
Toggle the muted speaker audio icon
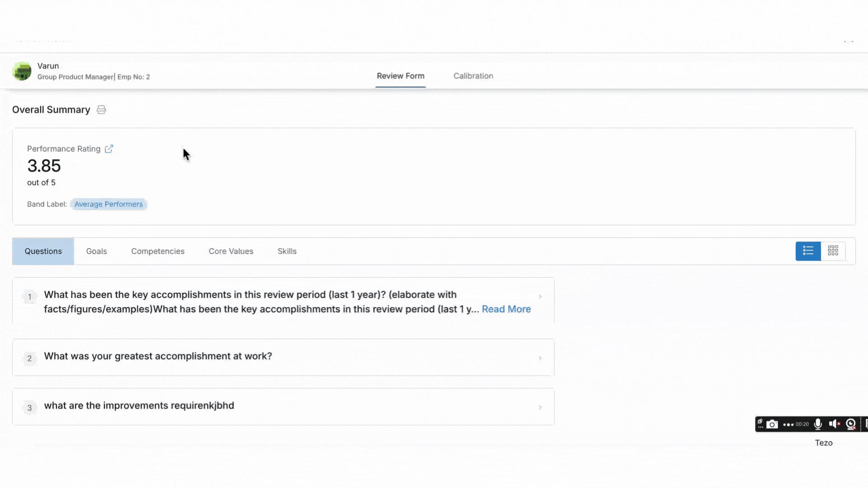point(834,424)
